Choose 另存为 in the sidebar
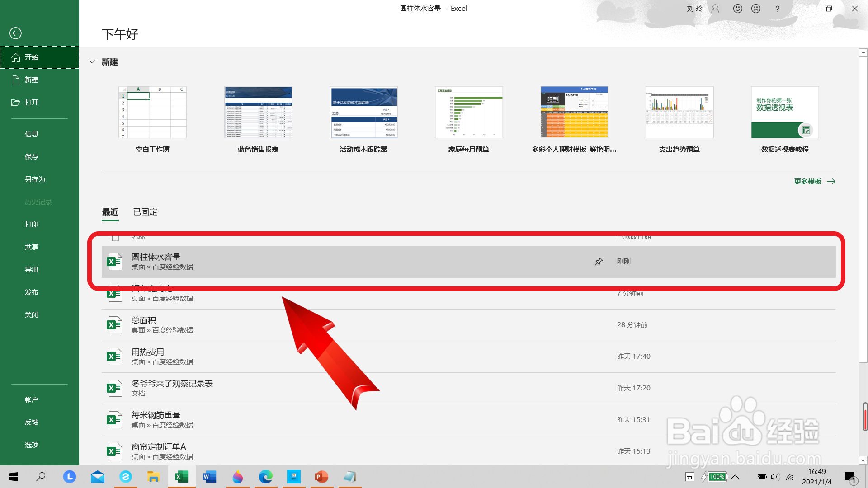The height and width of the screenshot is (488, 868). [x=39, y=179]
